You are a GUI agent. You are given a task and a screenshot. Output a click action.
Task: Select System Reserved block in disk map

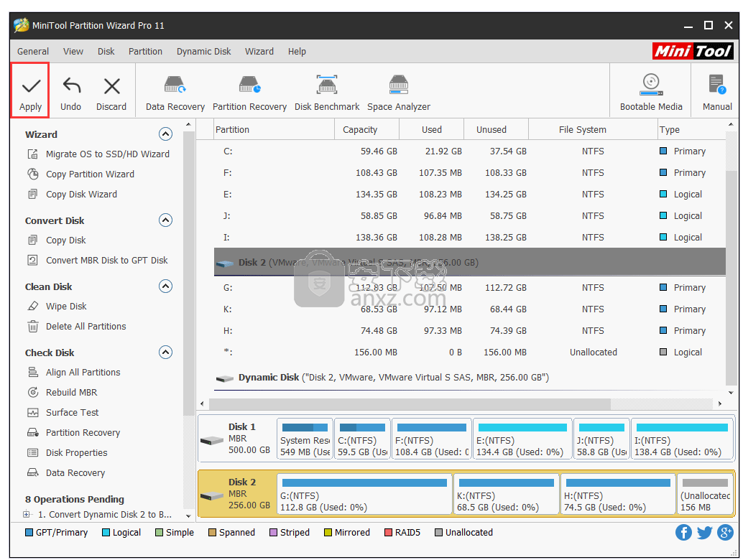point(305,440)
